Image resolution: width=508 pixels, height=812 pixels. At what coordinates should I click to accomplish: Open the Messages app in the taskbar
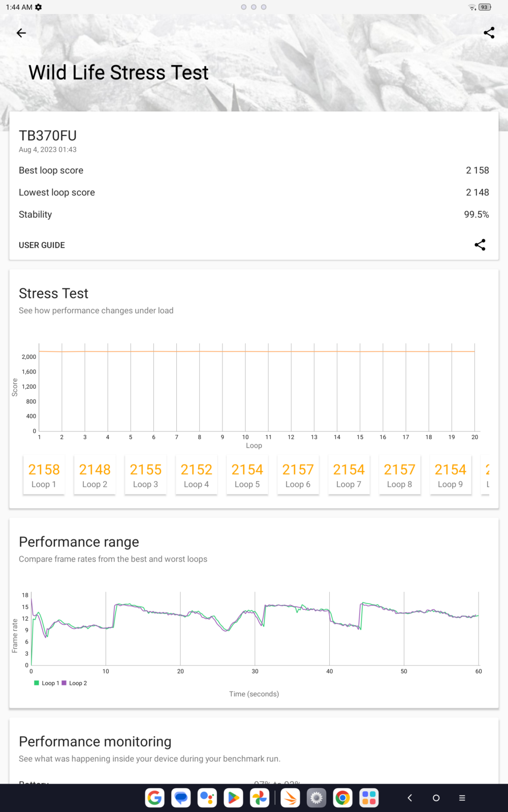[x=181, y=798]
